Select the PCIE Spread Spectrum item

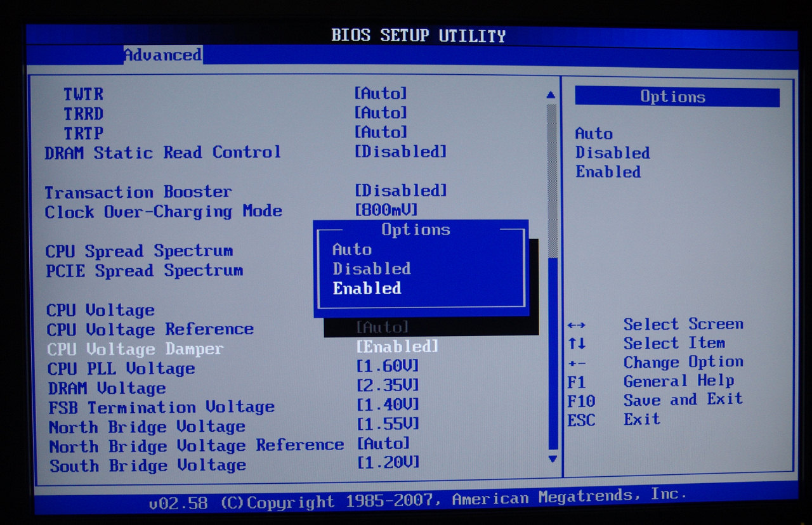coord(144,271)
